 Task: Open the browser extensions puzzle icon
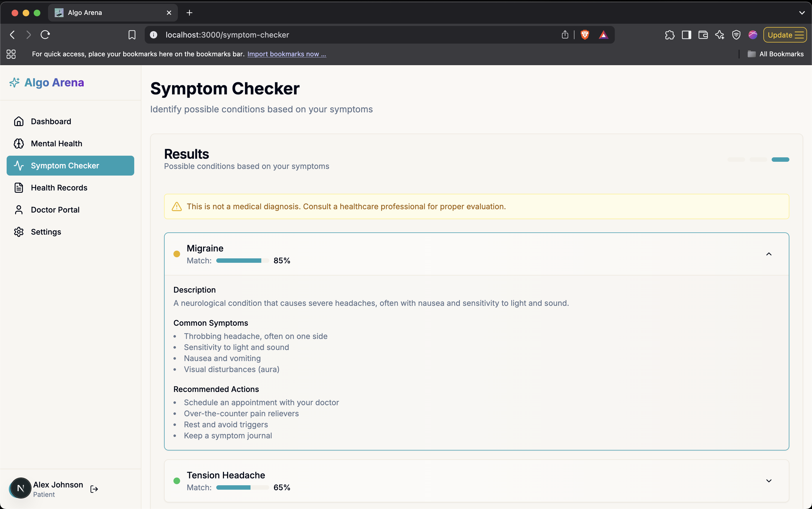[x=669, y=35]
